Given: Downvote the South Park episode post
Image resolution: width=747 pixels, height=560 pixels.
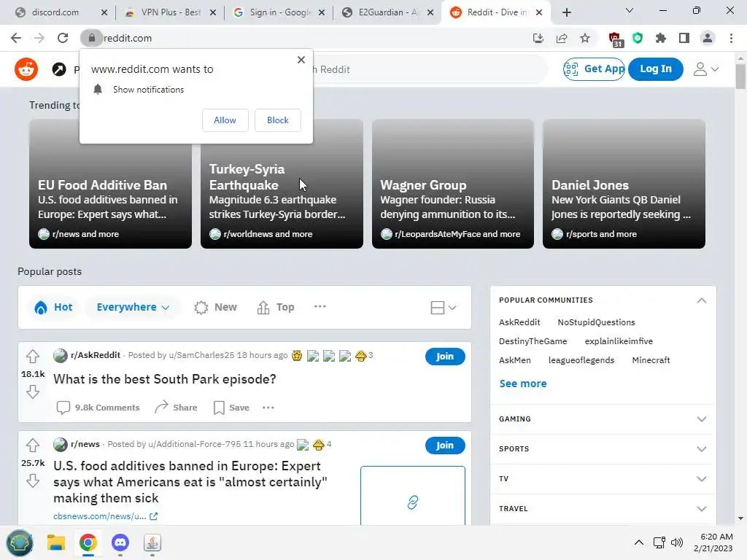Looking at the screenshot, I should [x=32, y=392].
